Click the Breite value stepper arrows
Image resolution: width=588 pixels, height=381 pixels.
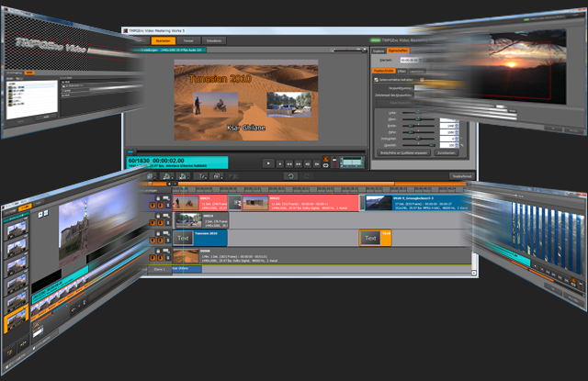point(457,126)
